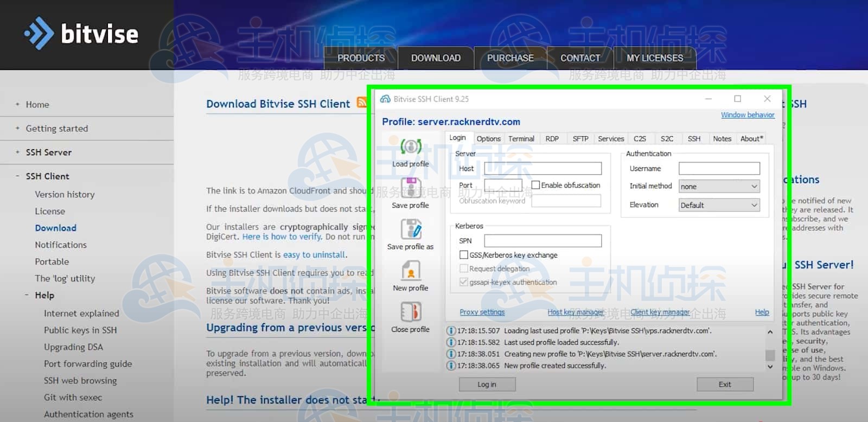Screen dimensions: 868x422
Task: Open the SSH tab in client
Action: point(694,139)
